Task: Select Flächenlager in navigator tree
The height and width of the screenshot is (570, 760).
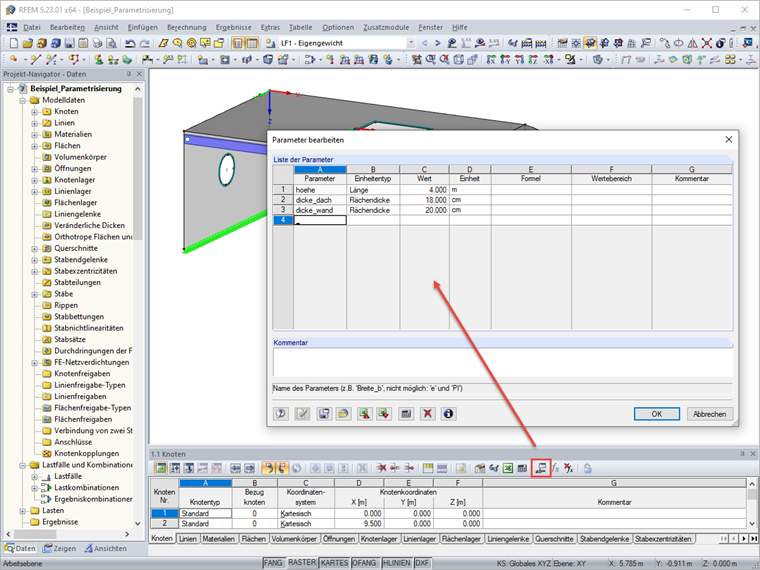Action: click(76, 203)
